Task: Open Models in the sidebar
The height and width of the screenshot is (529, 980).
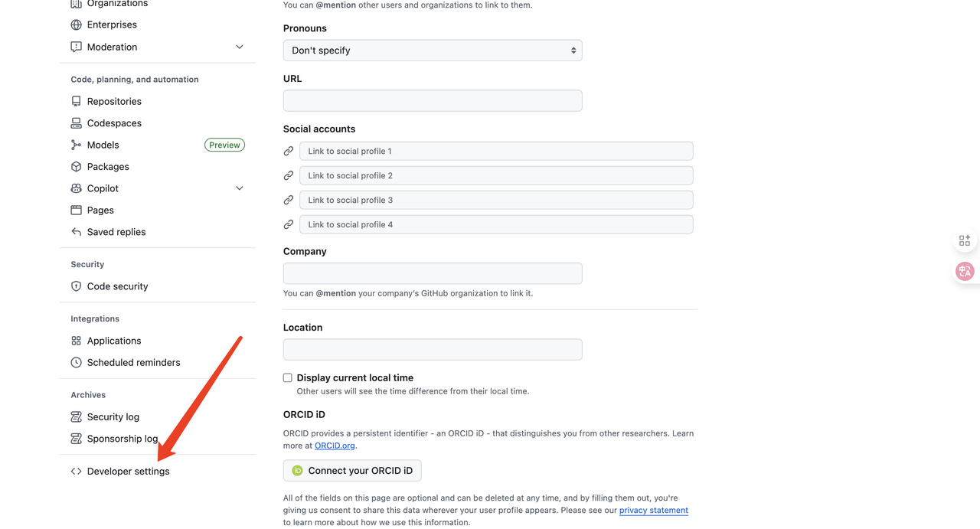Action: [x=103, y=145]
